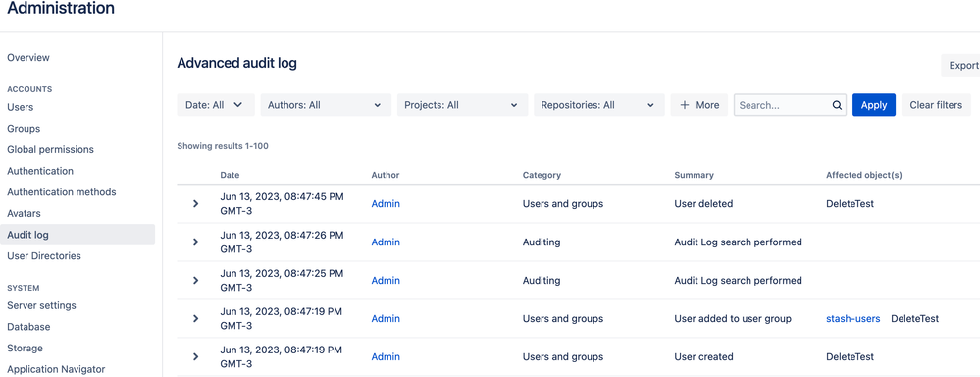Open User Directories in the sidebar
The width and height of the screenshot is (980, 377).
pyautogui.click(x=44, y=255)
